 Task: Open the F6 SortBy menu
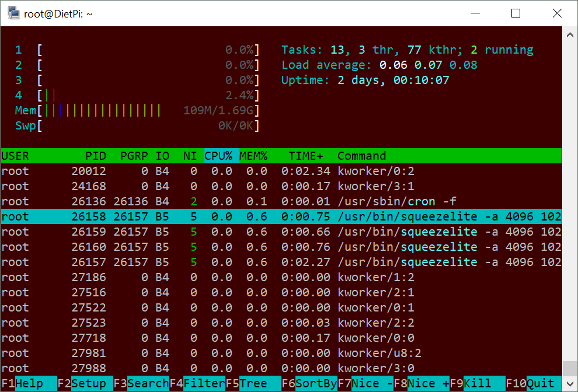pos(309,383)
